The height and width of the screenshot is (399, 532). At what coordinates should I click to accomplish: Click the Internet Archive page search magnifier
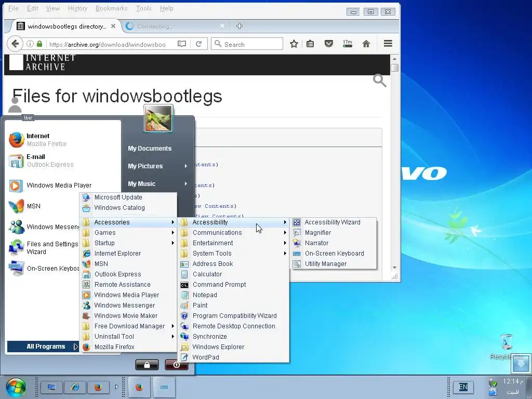pos(379,81)
